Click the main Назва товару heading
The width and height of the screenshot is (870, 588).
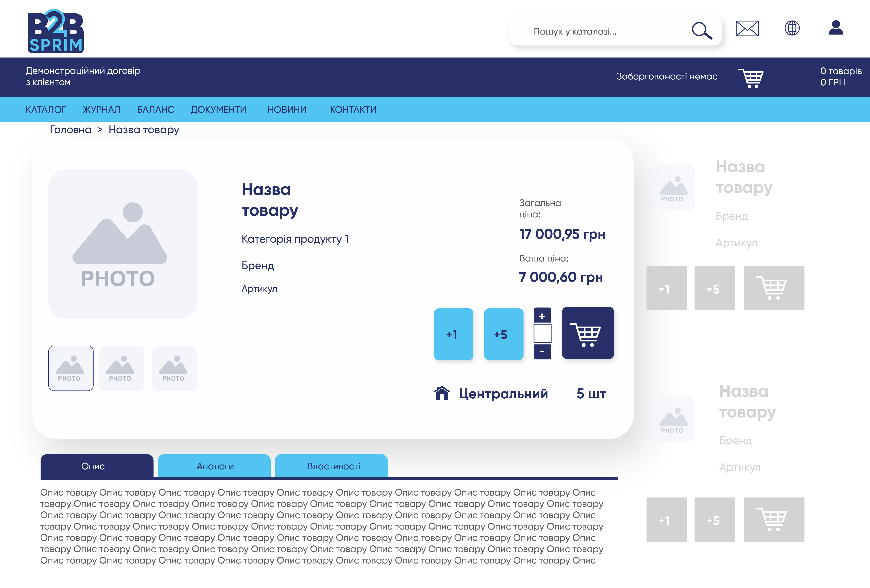point(270,200)
